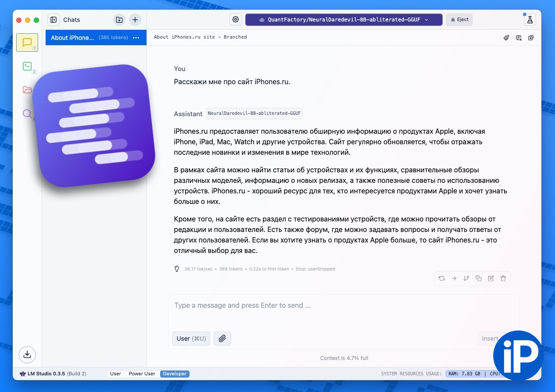Select the About iPhone... chat in the list
Image resolution: width=555 pixels, height=392 pixels.
(x=96, y=38)
